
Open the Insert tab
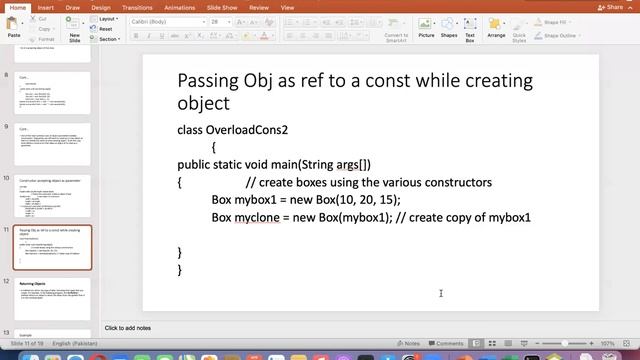(x=45, y=8)
